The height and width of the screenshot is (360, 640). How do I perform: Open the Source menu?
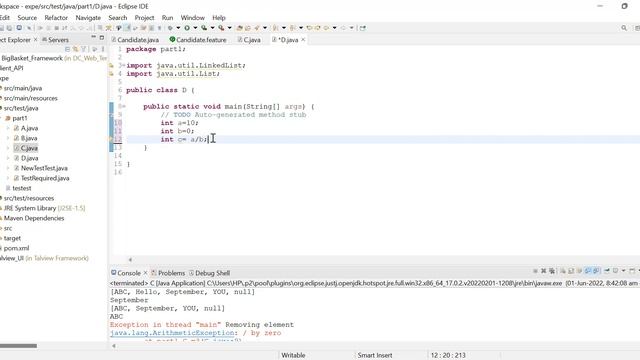tap(27, 18)
